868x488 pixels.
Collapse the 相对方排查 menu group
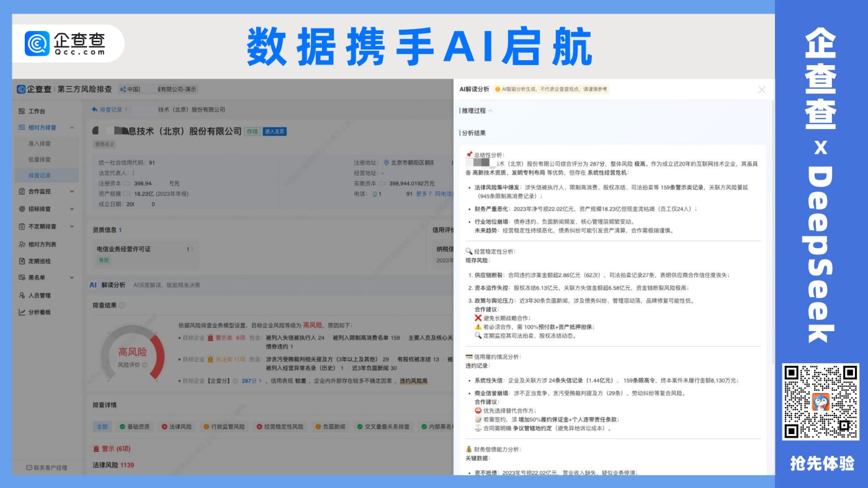coord(72,128)
